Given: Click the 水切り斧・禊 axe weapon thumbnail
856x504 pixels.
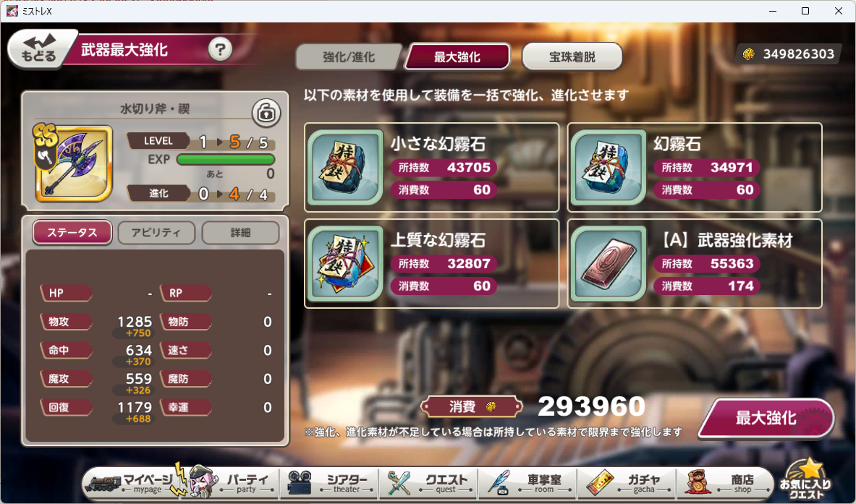Looking at the screenshot, I should coord(73,162).
